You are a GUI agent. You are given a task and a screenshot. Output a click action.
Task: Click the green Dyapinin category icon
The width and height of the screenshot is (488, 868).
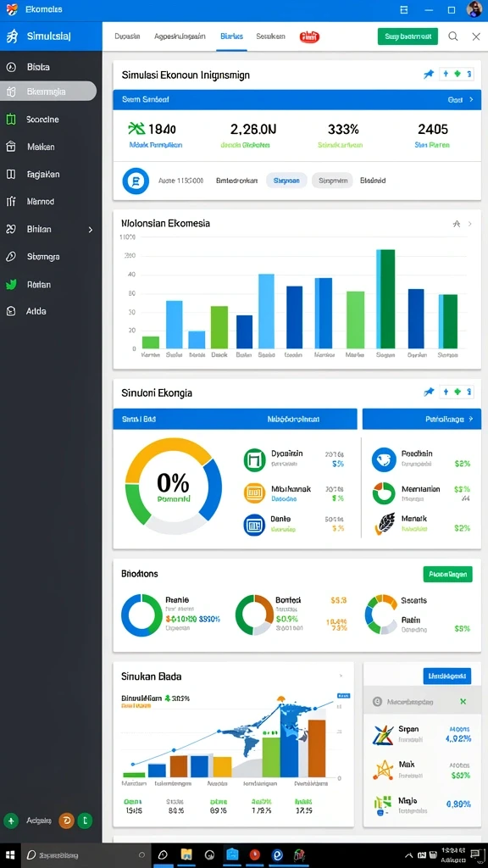click(254, 459)
